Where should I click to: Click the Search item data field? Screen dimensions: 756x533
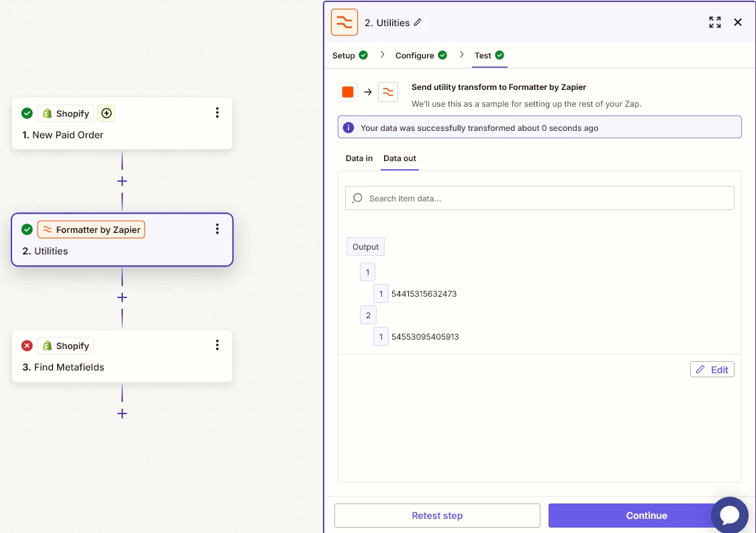click(540, 198)
